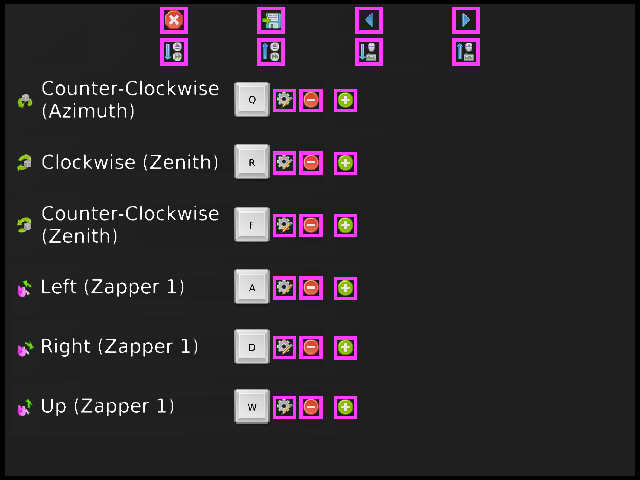Image resolution: width=640 pixels, height=480 pixels.
Task: Remove binding for Clockwise (Zenith)
Action: (x=311, y=163)
